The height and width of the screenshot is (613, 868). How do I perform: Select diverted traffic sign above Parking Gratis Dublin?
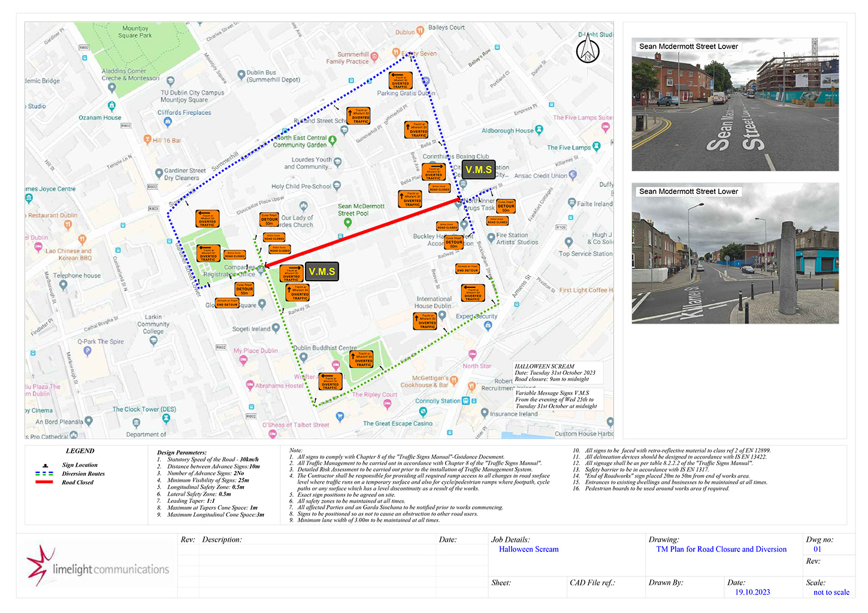400,80
